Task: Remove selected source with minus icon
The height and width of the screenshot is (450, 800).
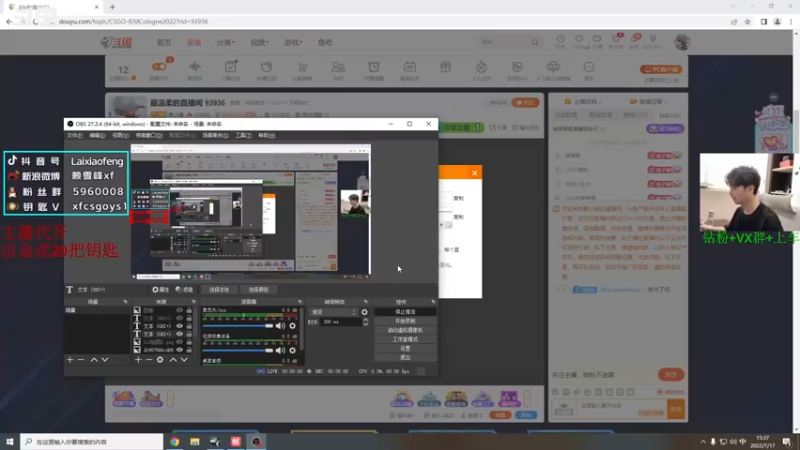Action: click(149, 360)
